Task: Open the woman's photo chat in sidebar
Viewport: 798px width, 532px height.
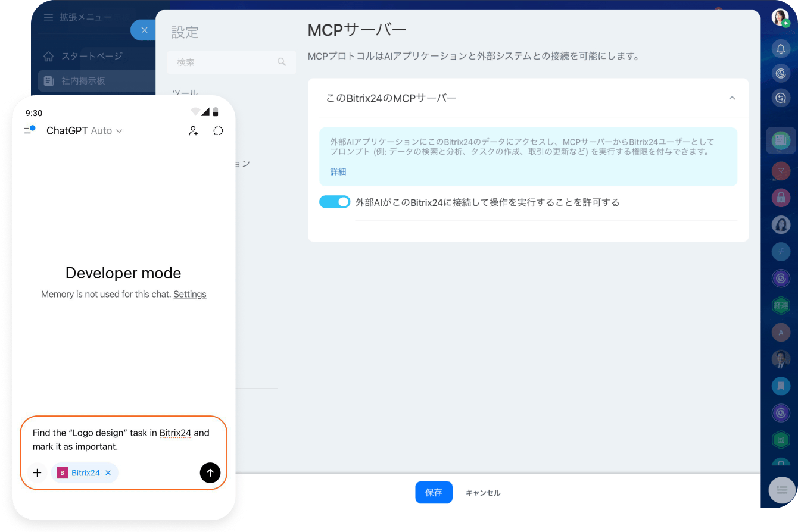Action: [x=781, y=224]
